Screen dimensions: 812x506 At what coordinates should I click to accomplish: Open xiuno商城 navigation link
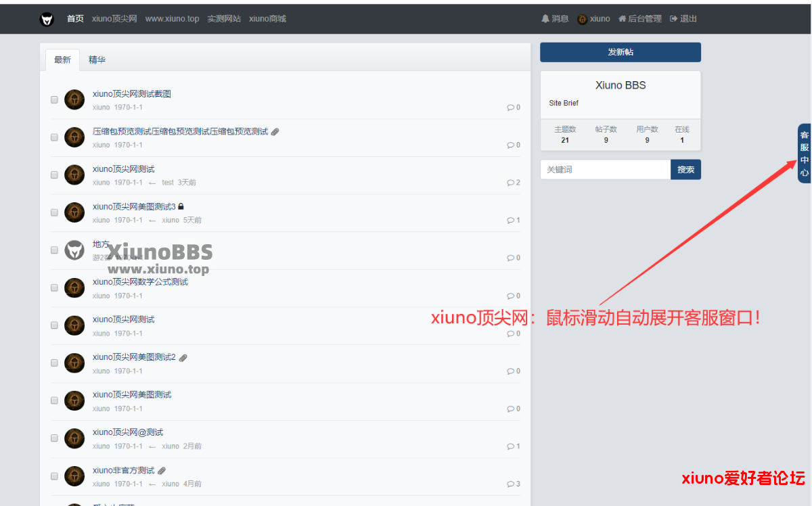click(x=267, y=19)
